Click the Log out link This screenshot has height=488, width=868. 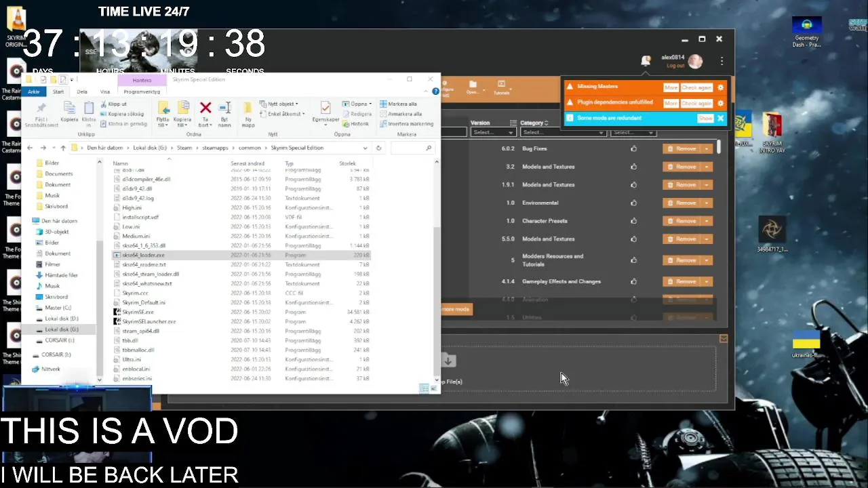[675, 66]
